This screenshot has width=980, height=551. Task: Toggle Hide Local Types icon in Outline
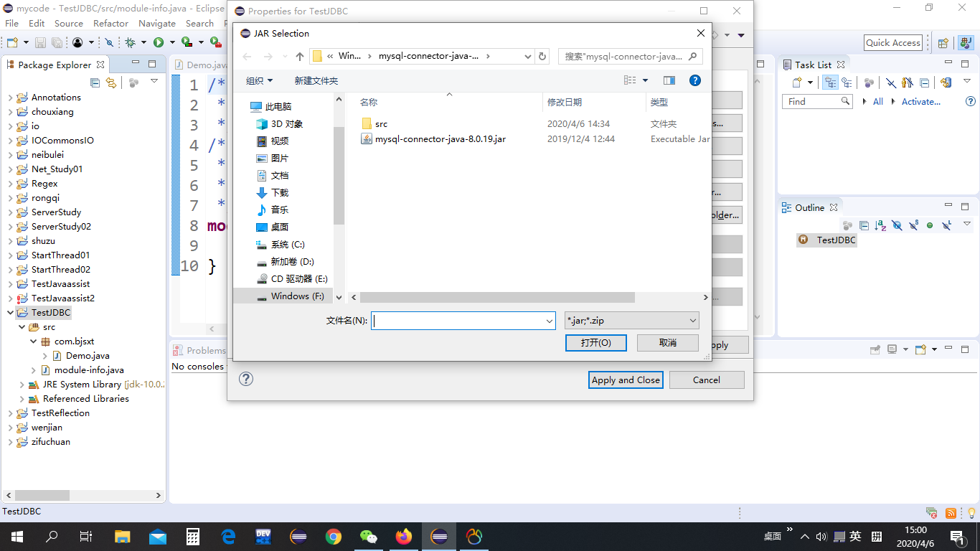tap(946, 225)
